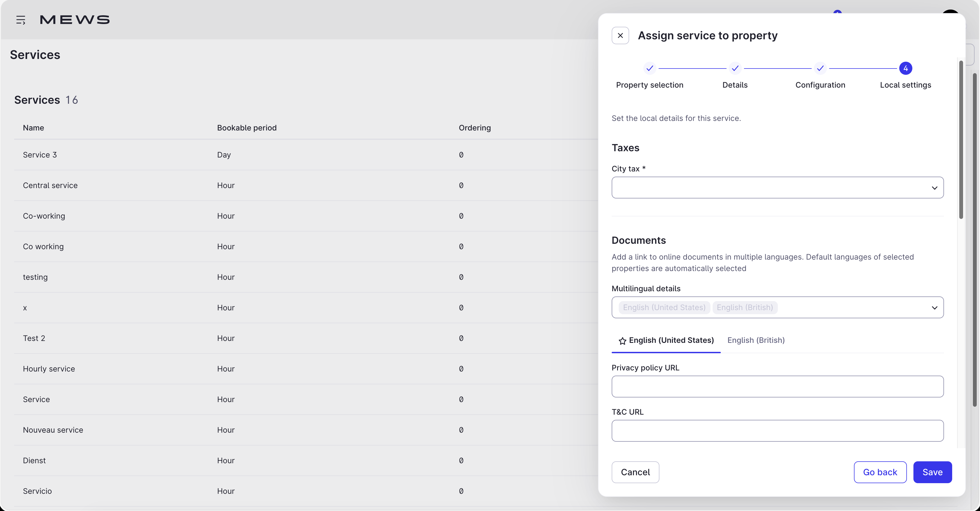Click the Configuration step label
This screenshot has height=511, width=980.
tap(820, 85)
